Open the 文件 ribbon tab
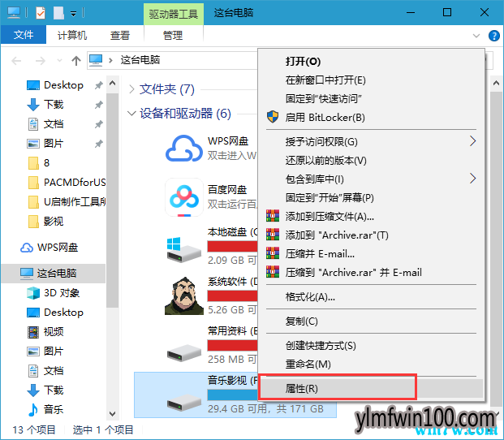 tap(24, 34)
